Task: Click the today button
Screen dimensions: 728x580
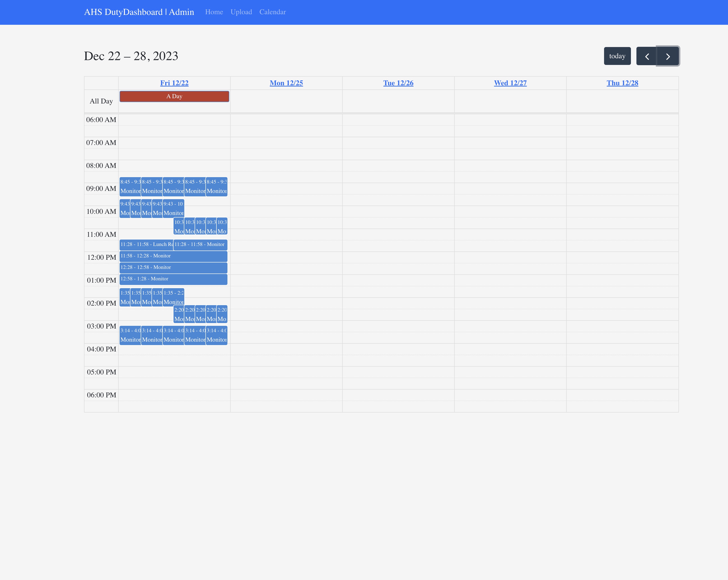Action: [x=617, y=56]
